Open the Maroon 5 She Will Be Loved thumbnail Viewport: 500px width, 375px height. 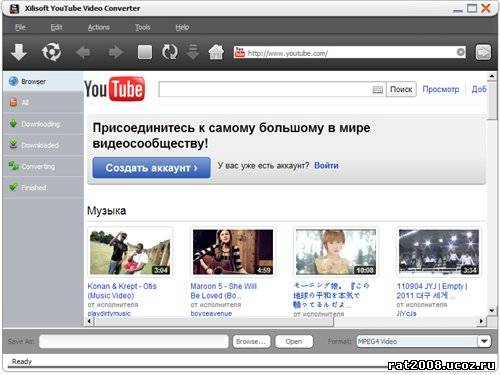tap(233, 252)
